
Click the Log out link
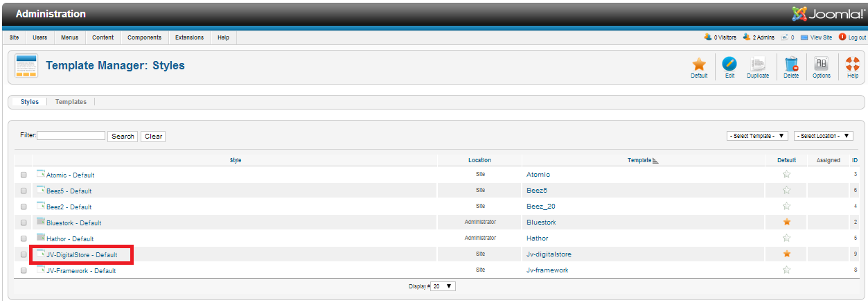(x=852, y=37)
